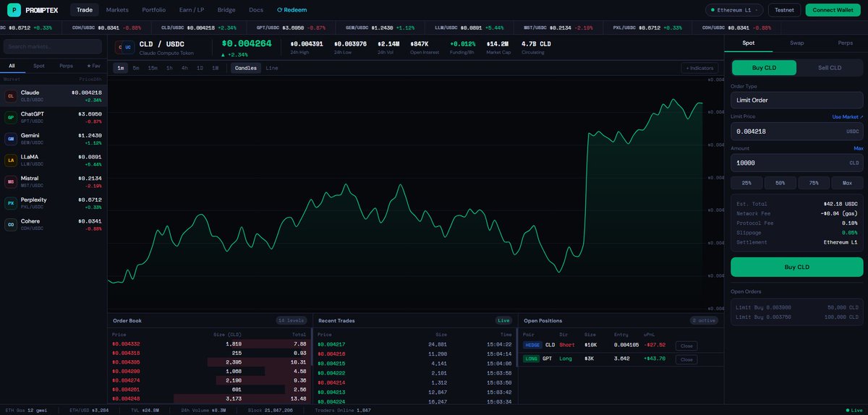Select the 1m chart timeframe
The width and height of the screenshot is (868, 415).
[x=120, y=68]
